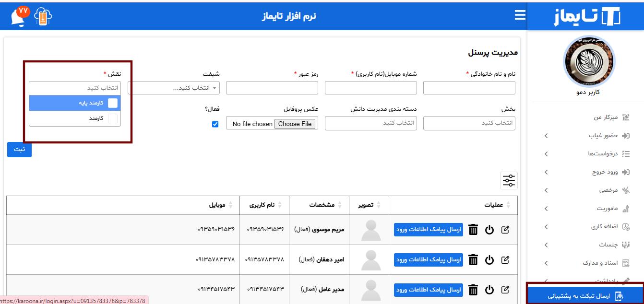Open the بخش selection field
Screen dimensions: 644x304
[x=469, y=124]
